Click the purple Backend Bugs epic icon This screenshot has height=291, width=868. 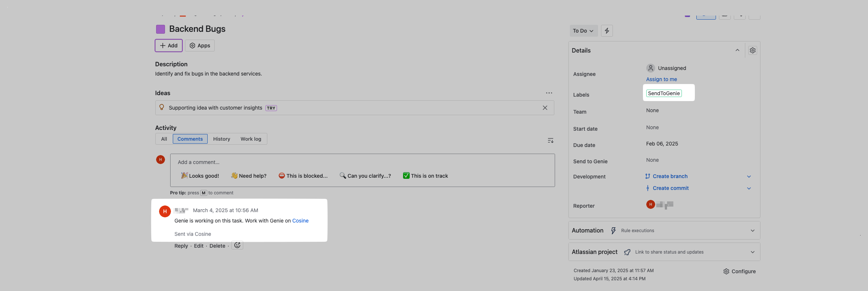160,29
